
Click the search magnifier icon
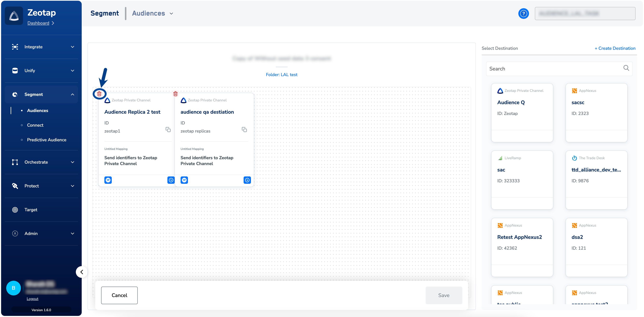pos(626,68)
